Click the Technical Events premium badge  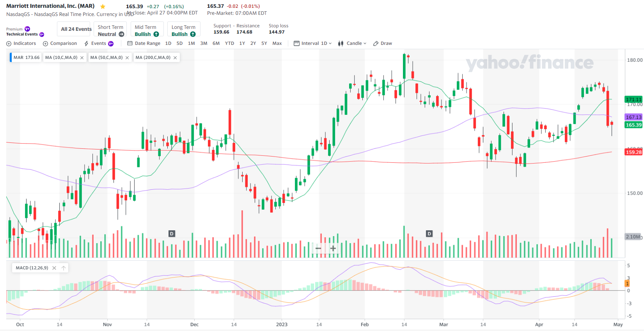(x=42, y=34)
